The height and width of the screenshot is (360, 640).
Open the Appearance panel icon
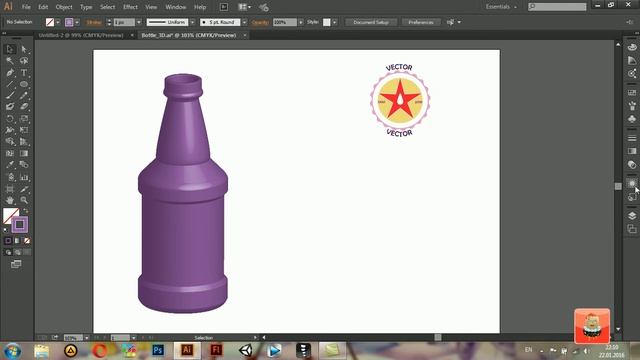point(632,183)
